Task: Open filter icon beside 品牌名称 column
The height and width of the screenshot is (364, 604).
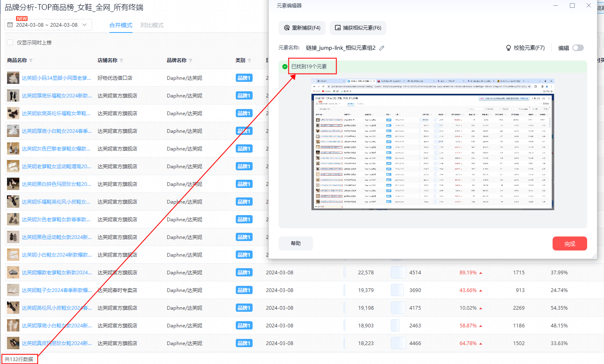Action: (x=190, y=60)
